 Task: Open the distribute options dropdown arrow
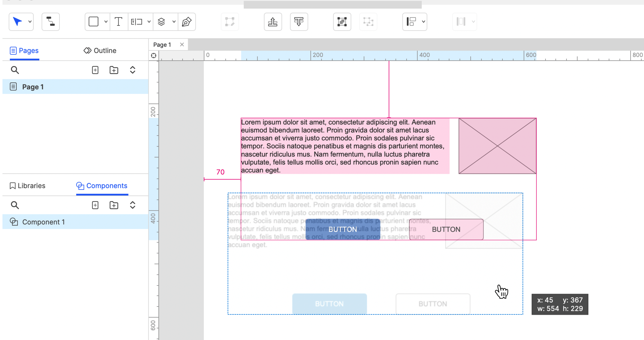click(473, 22)
